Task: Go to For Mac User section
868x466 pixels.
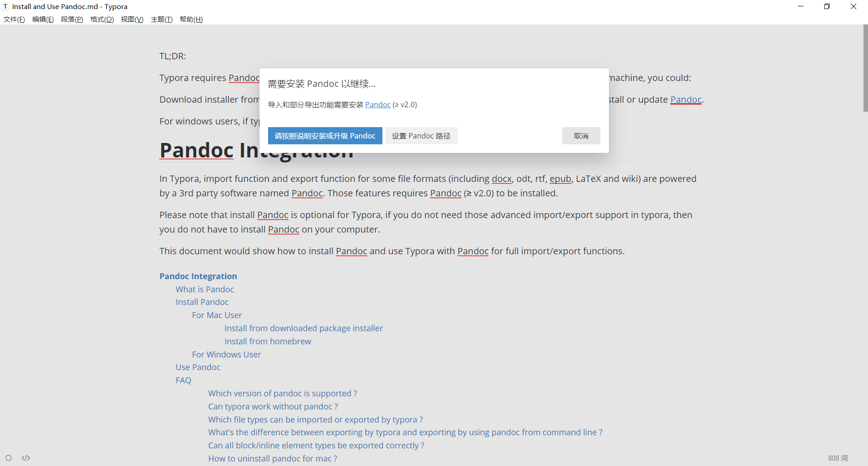Action: [x=217, y=315]
